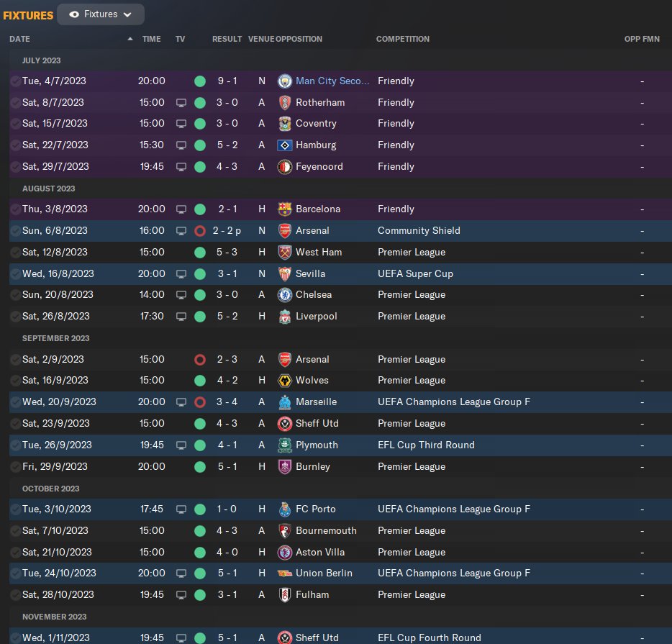This screenshot has height=644, width=672.
Task: Click the TV icon for the Rotherham friendly
Action: click(181, 104)
